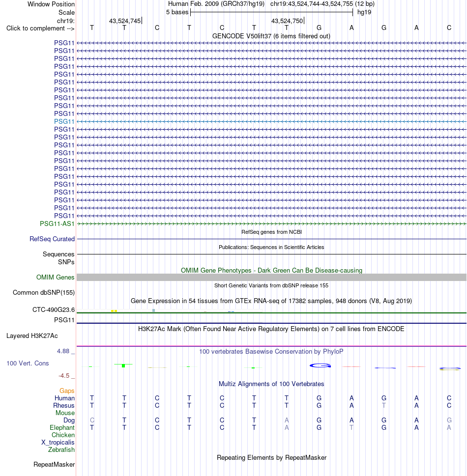Click the 'RefSeq genes from NCBI' track title
Viewport: 467px width, 476px height.
click(x=271, y=232)
